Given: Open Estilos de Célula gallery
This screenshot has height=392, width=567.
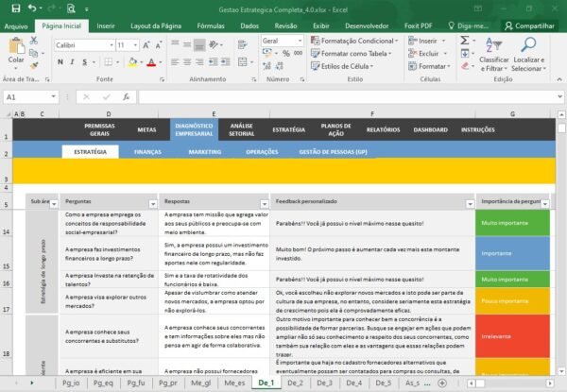Looking at the screenshot, I should 342,66.
